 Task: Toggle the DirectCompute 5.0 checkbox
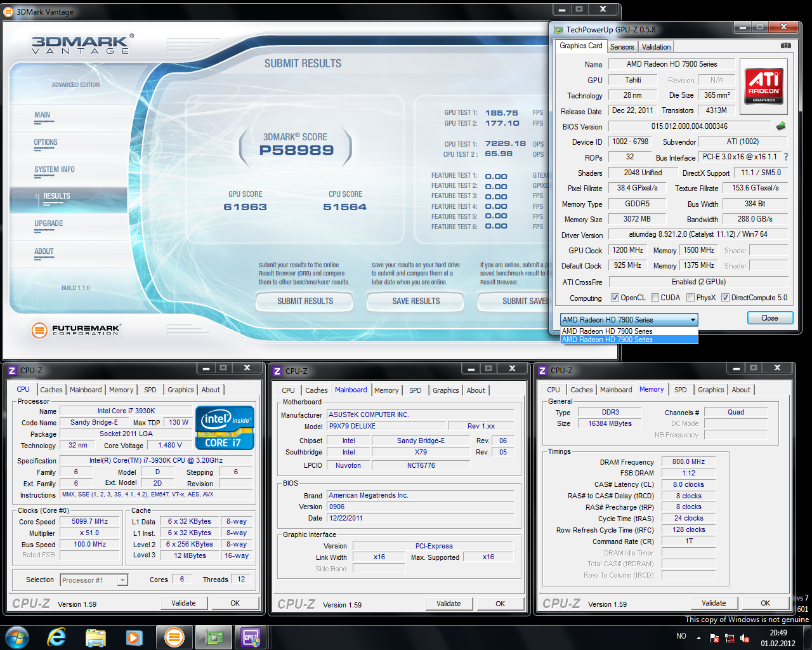pos(725,298)
